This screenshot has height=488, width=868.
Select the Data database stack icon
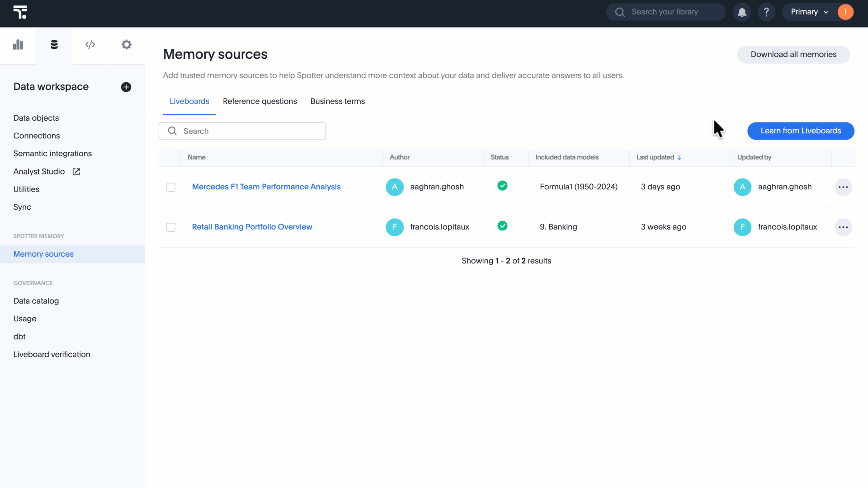(x=54, y=45)
